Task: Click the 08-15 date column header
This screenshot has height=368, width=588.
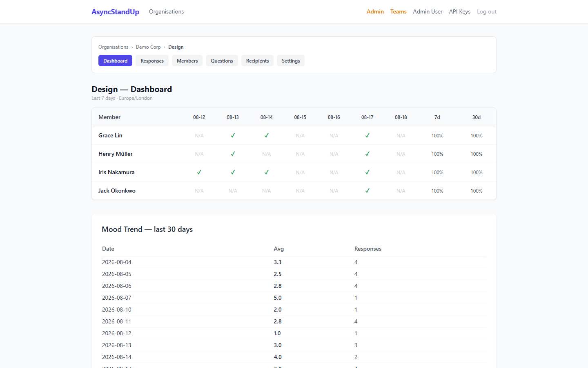Action: pyautogui.click(x=300, y=117)
